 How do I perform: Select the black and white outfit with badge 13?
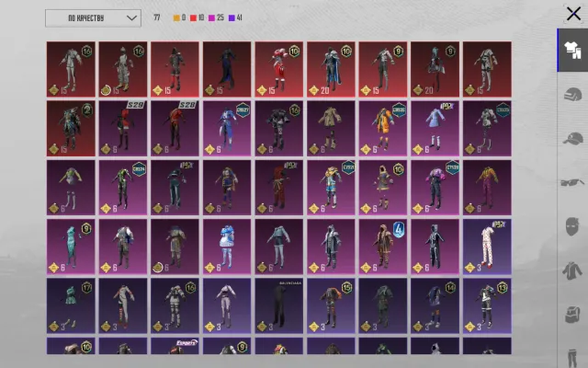[x=487, y=305]
